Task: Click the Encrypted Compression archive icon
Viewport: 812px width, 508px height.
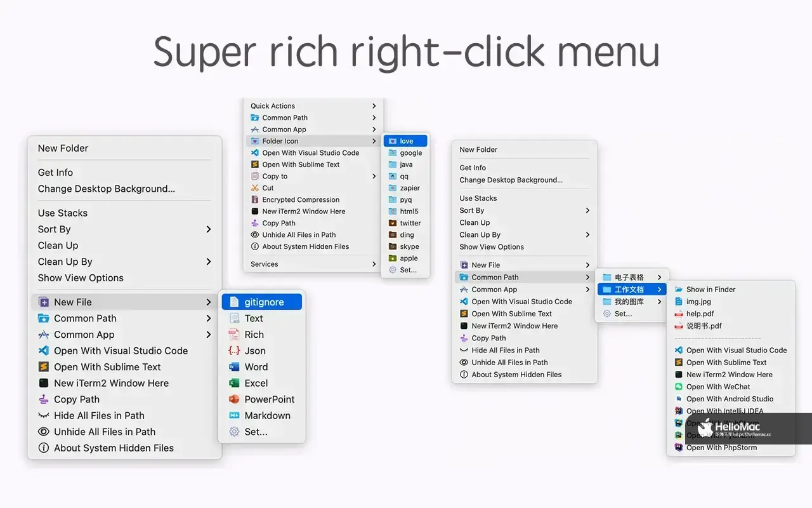Action: [x=255, y=199]
